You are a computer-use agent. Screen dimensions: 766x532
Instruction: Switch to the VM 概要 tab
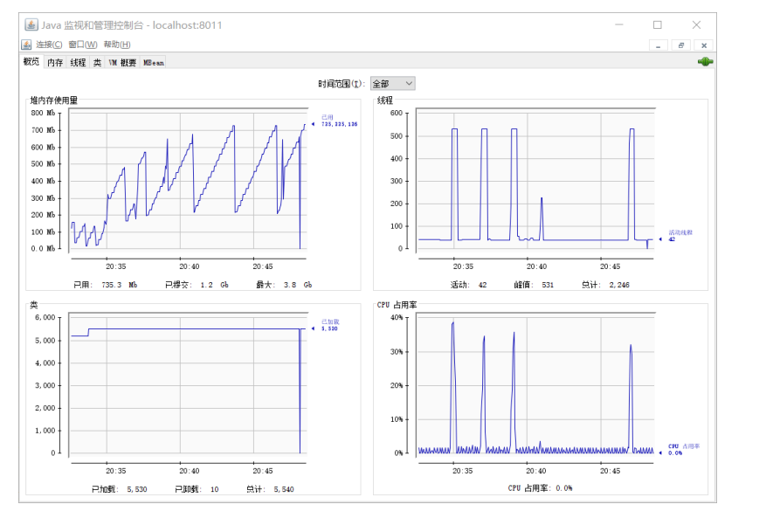click(x=122, y=63)
